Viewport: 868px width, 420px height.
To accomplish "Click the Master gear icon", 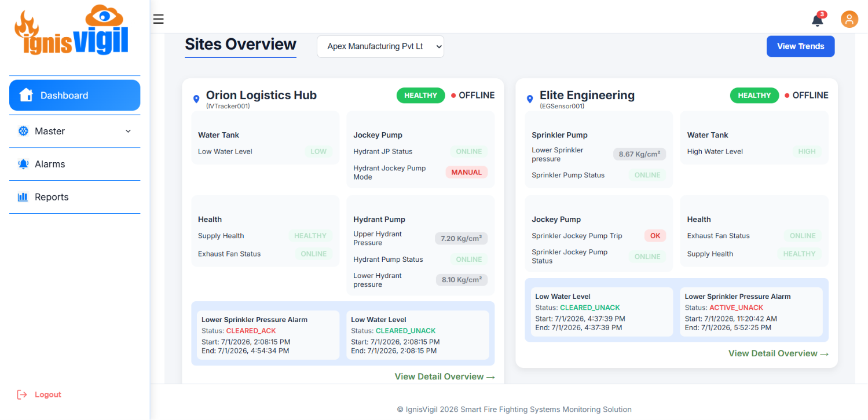I will click(x=23, y=131).
